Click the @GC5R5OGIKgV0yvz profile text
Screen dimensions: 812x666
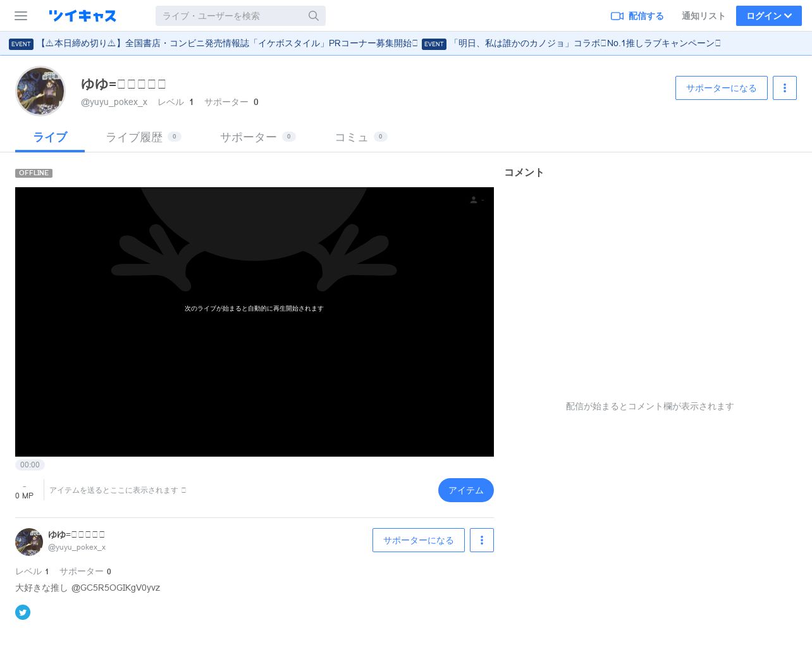click(116, 588)
